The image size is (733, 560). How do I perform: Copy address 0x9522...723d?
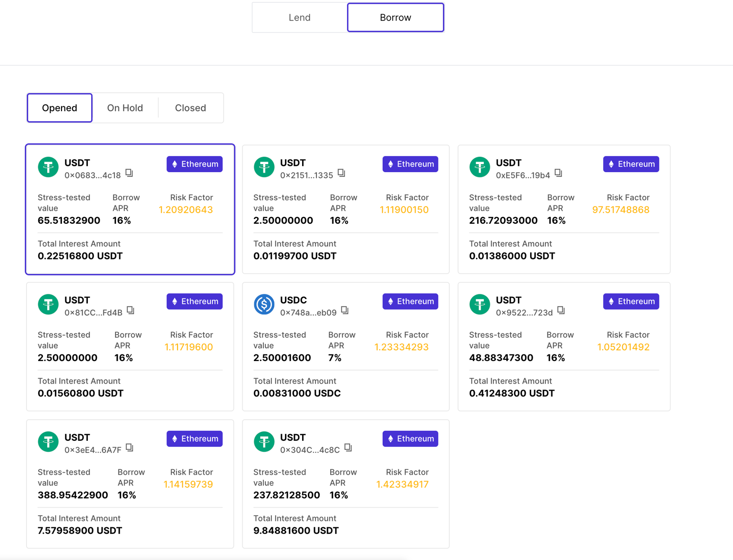tap(561, 311)
